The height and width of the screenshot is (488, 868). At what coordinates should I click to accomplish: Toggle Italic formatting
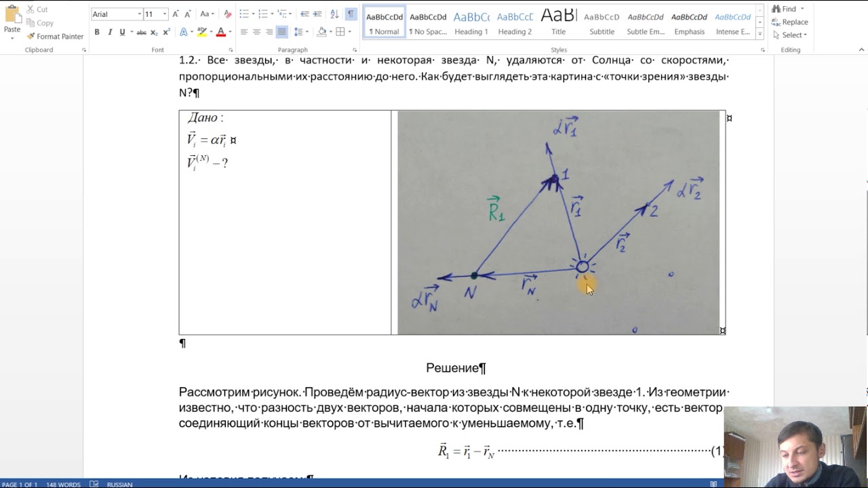tap(109, 32)
